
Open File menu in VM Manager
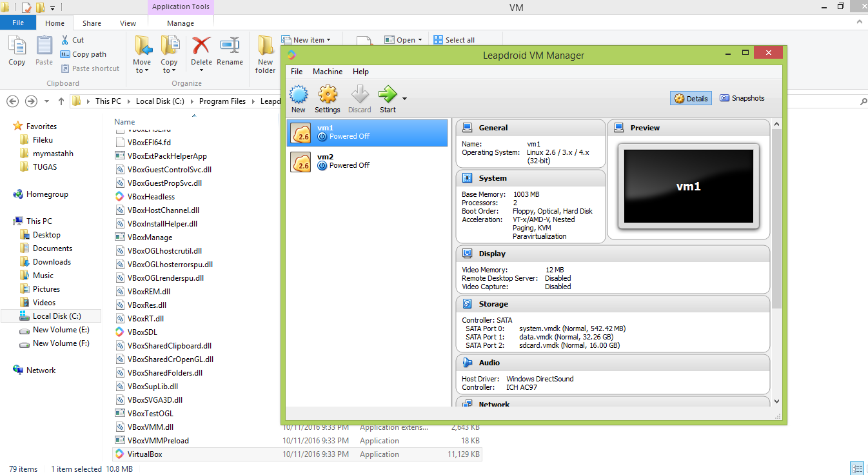[297, 72]
